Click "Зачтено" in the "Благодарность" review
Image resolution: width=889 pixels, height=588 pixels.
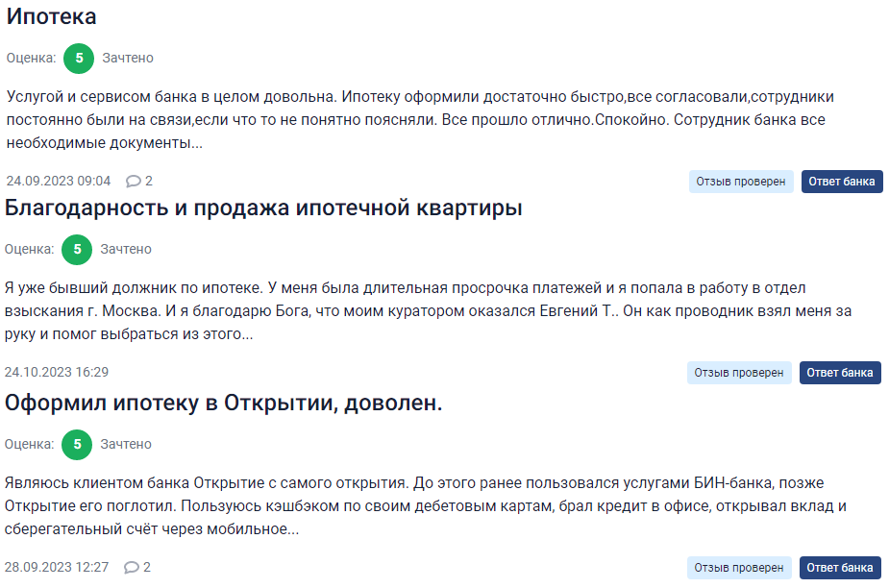126,250
